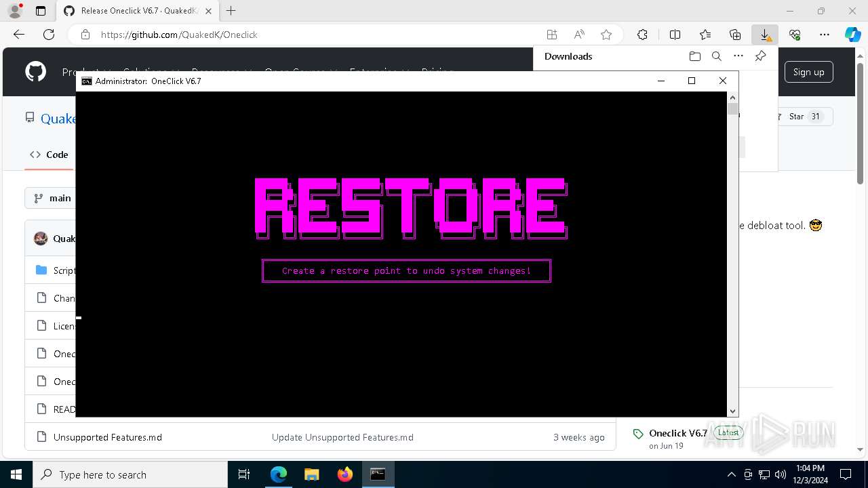Go back to previous page
This screenshot has height=488, width=868.
point(19,35)
